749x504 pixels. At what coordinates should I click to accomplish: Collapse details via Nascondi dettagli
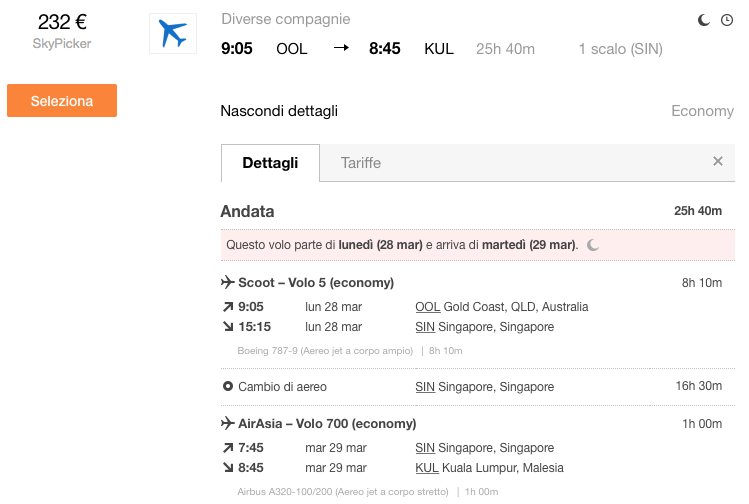[x=279, y=111]
